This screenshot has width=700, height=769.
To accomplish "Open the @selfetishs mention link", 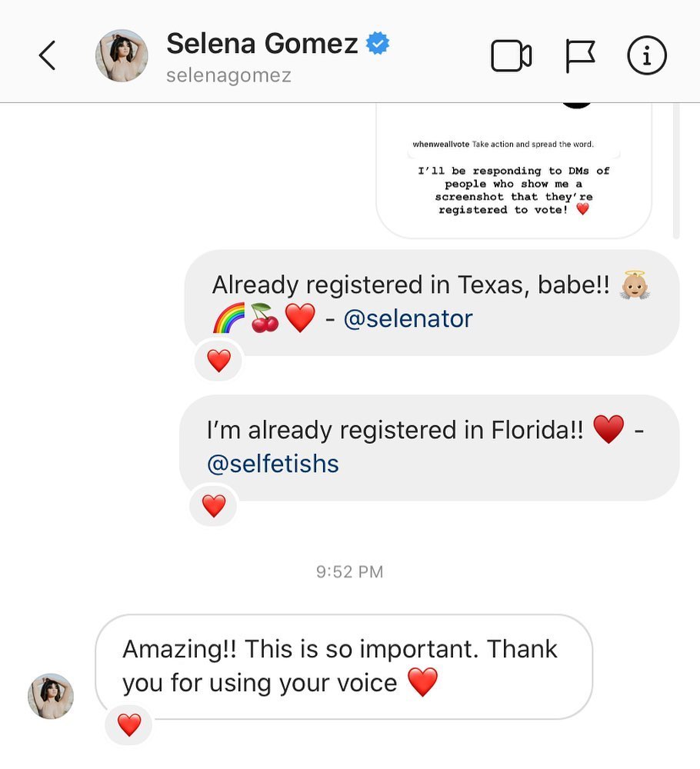I will coord(273,464).
